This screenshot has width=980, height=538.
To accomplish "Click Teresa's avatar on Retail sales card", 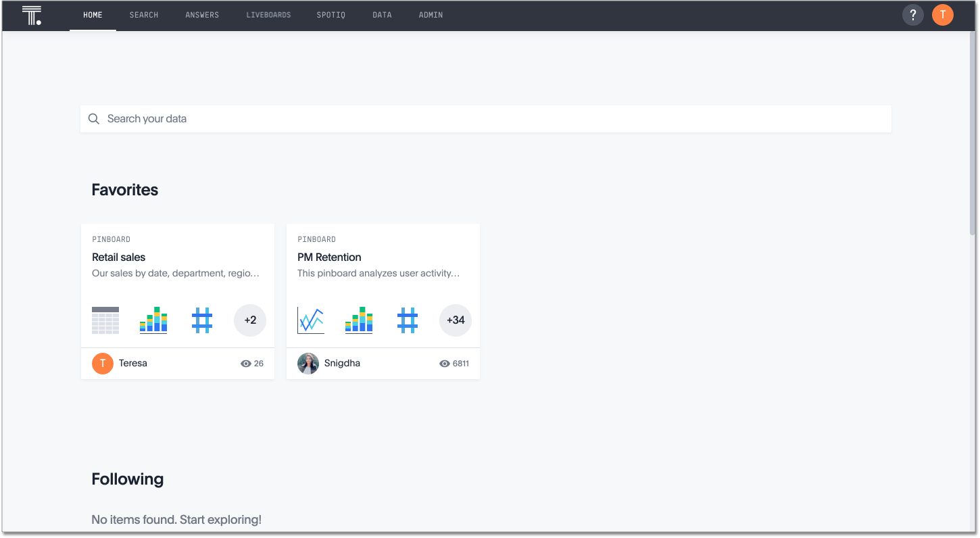I will pyautogui.click(x=102, y=363).
